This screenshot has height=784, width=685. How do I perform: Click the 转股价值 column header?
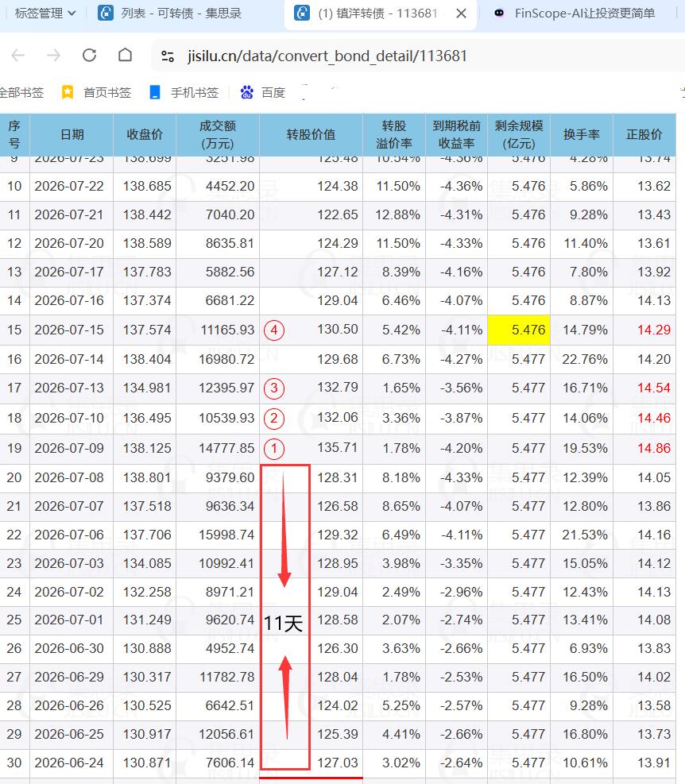[311, 134]
